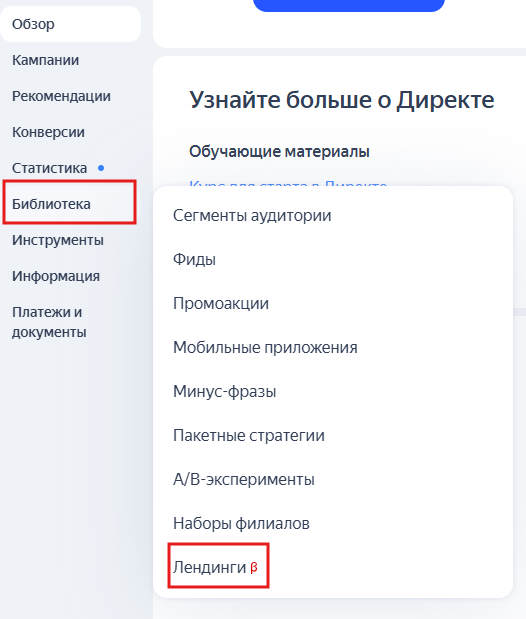Image resolution: width=526 pixels, height=619 pixels.
Task: Go to Кампании in the sidebar
Action: (x=45, y=60)
